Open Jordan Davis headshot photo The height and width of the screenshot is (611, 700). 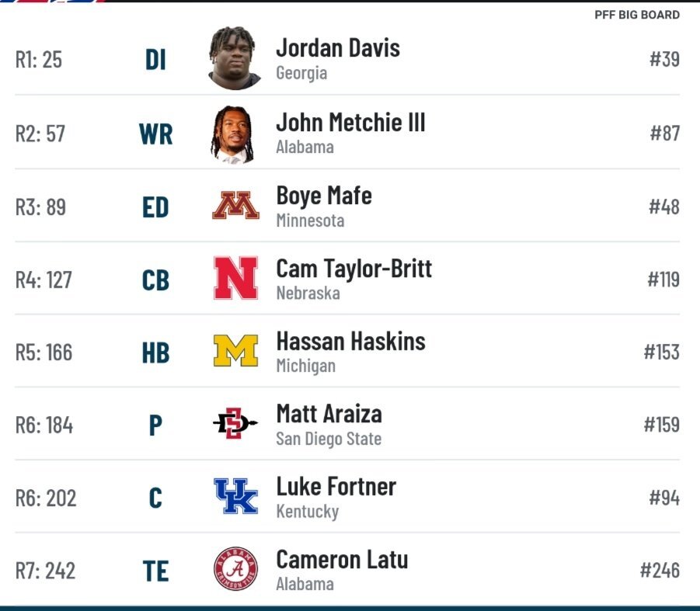234,58
